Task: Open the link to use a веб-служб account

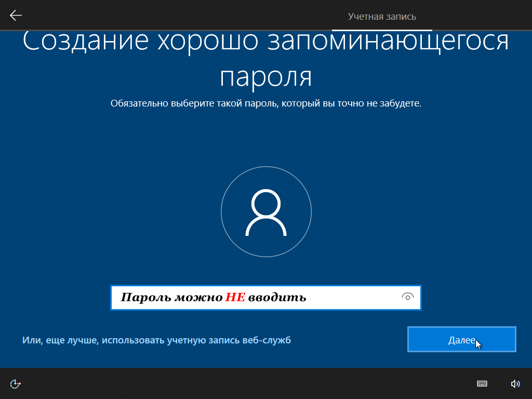Action: point(156,340)
